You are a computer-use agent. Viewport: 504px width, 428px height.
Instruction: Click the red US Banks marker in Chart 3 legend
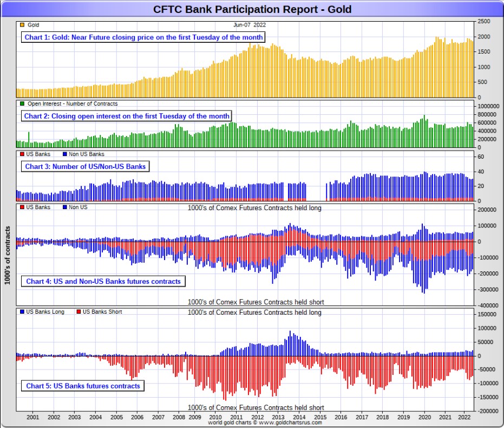click(22, 154)
